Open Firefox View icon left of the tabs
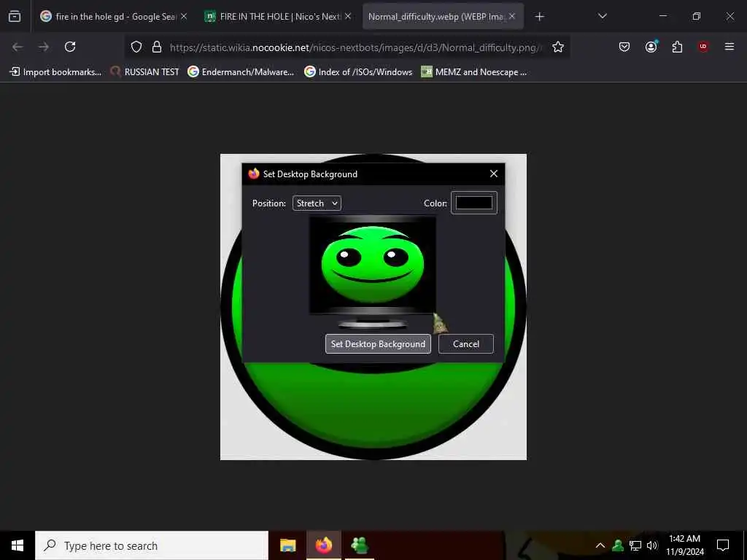747x560 pixels. click(x=15, y=16)
